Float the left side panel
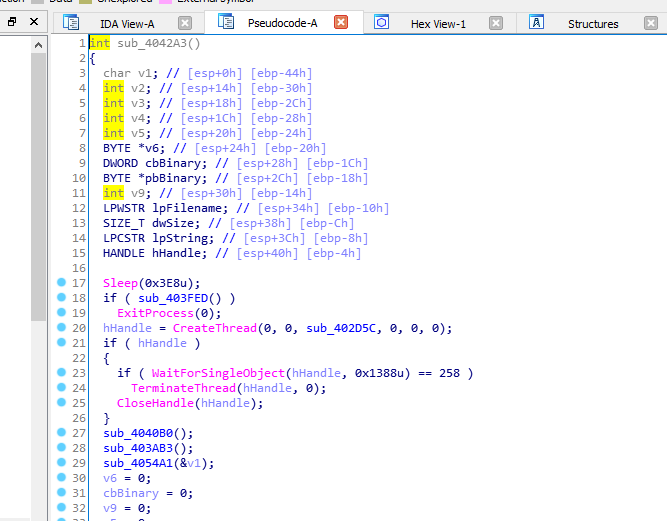This screenshot has width=667, height=521. click(x=12, y=22)
